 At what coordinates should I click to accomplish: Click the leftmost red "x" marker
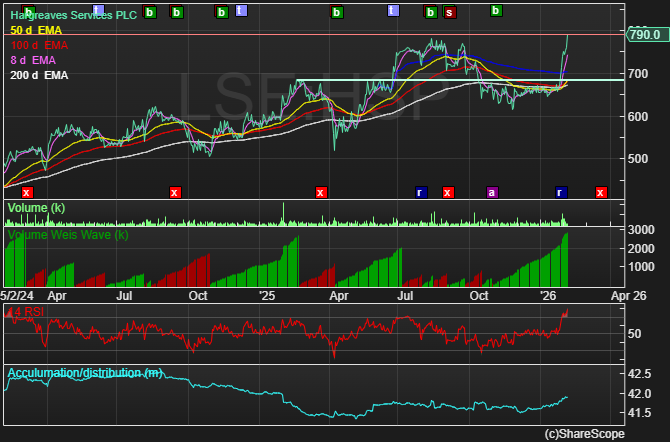point(27,192)
